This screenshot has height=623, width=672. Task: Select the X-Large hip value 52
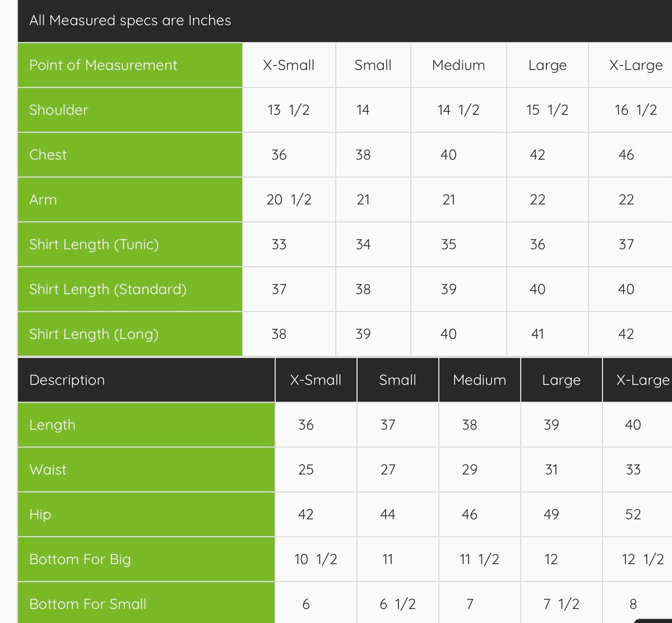tap(633, 515)
